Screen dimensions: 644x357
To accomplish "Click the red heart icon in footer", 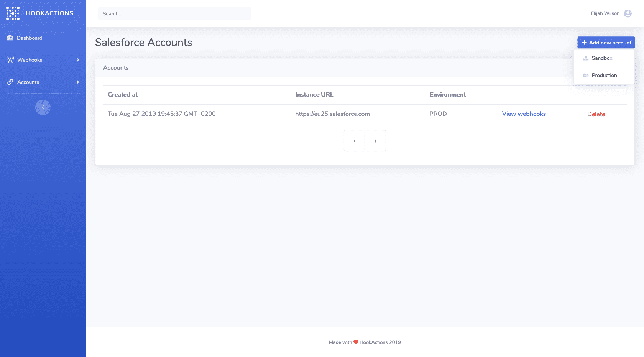I will [x=356, y=342].
